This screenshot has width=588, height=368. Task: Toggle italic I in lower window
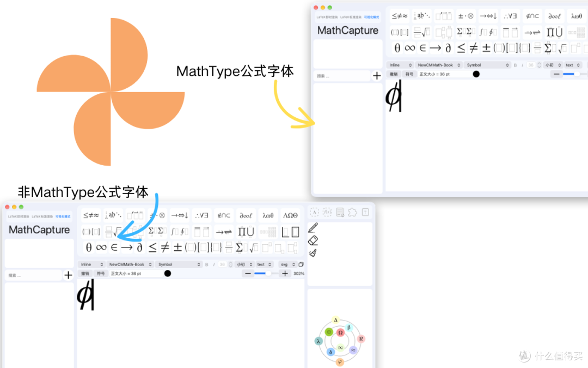pos(214,264)
